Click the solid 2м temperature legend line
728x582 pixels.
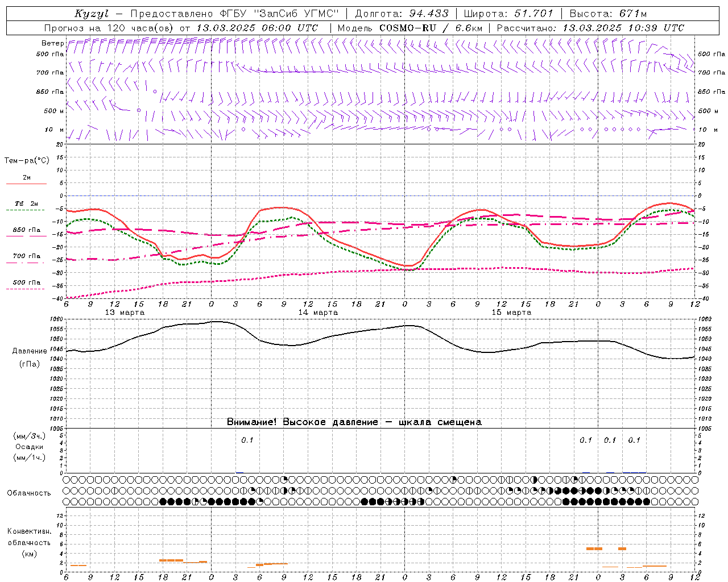coord(26,184)
